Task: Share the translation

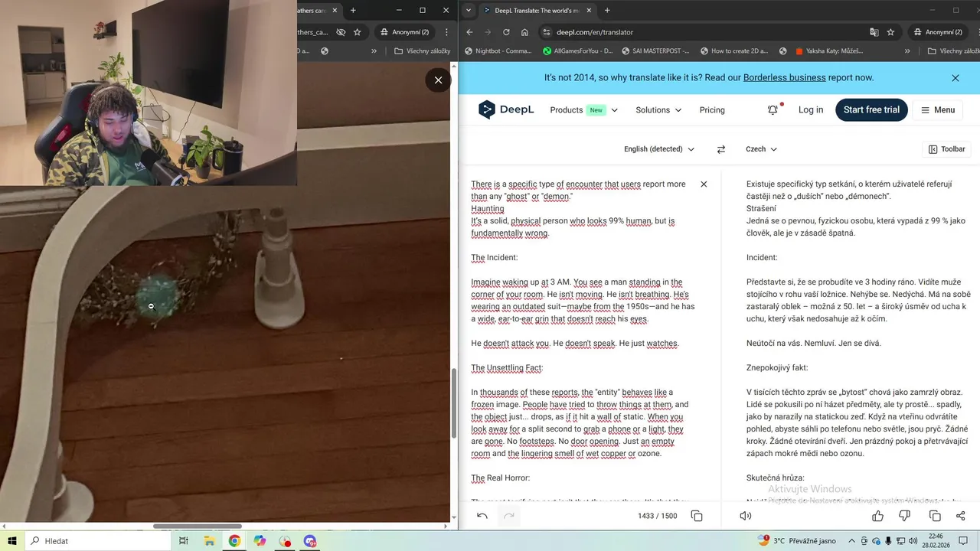Action: coord(961,516)
